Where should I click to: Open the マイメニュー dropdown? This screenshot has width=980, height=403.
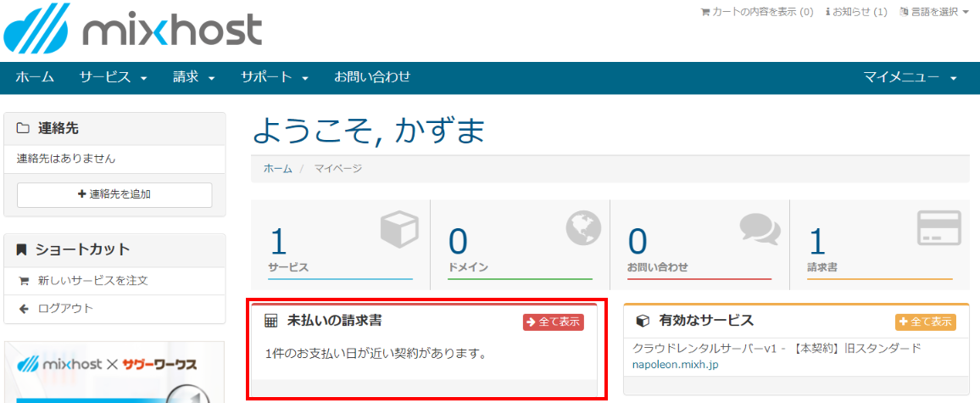pos(910,77)
